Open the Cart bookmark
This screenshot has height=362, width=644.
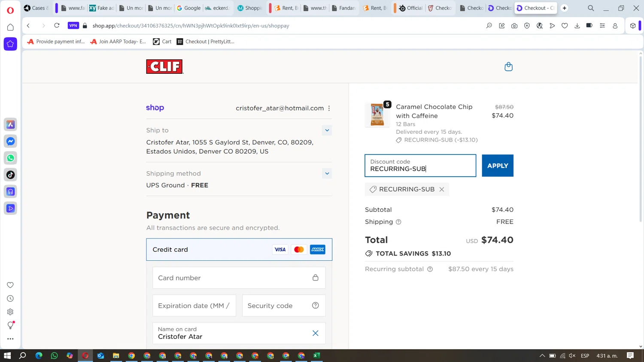click(162, 42)
